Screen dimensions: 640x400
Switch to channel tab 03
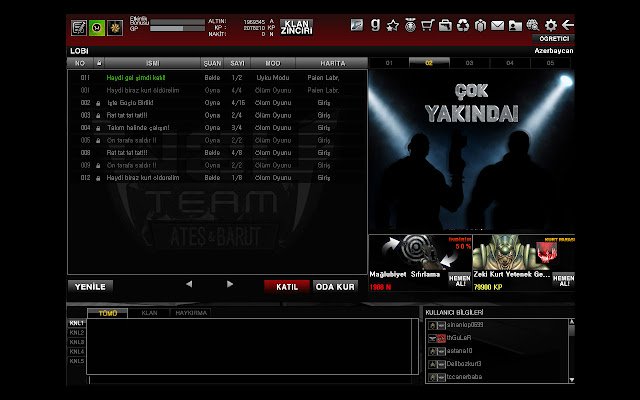pos(469,63)
